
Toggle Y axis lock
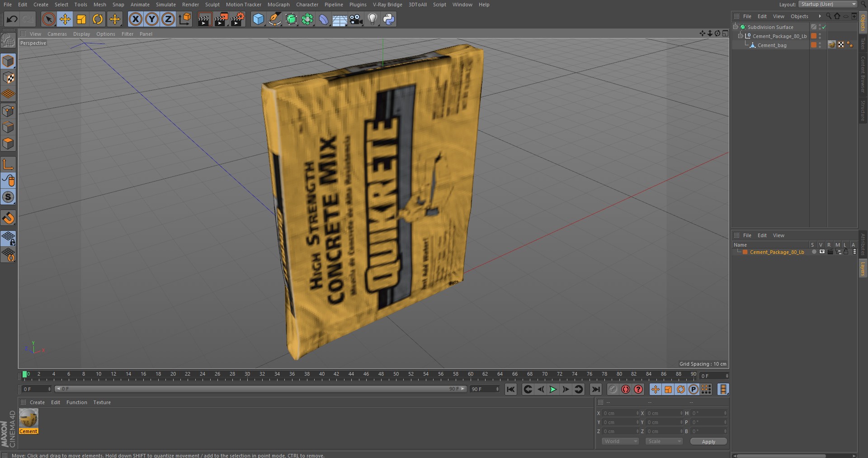click(x=152, y=19)
